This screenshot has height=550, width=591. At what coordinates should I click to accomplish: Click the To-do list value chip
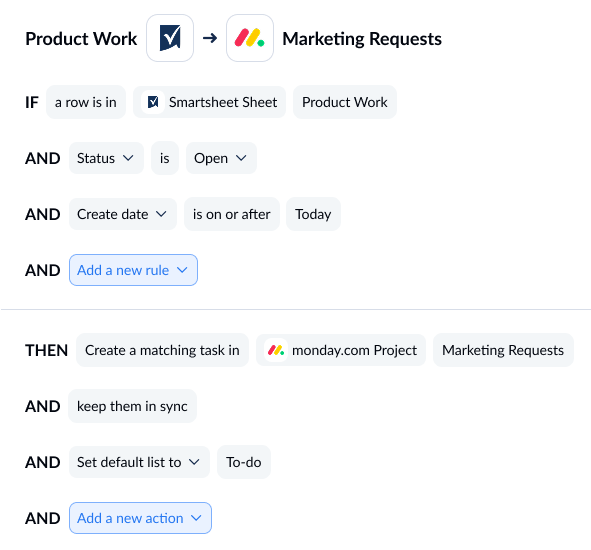(244, 462)
